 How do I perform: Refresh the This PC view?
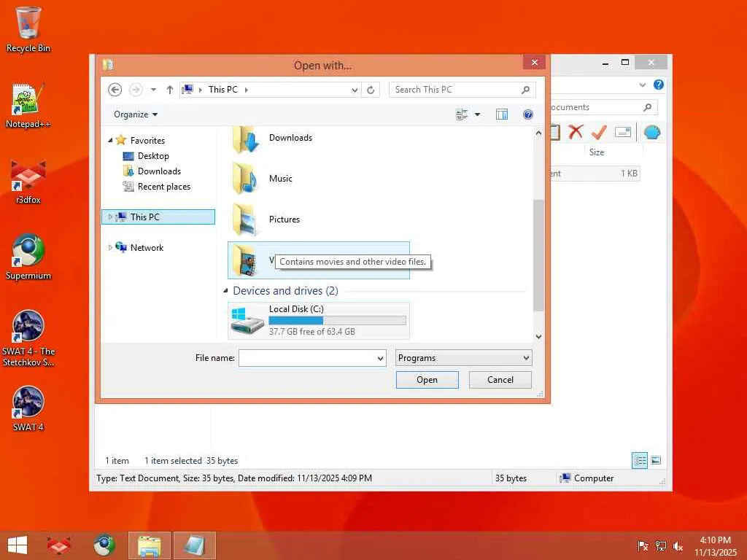click(371, 90)
